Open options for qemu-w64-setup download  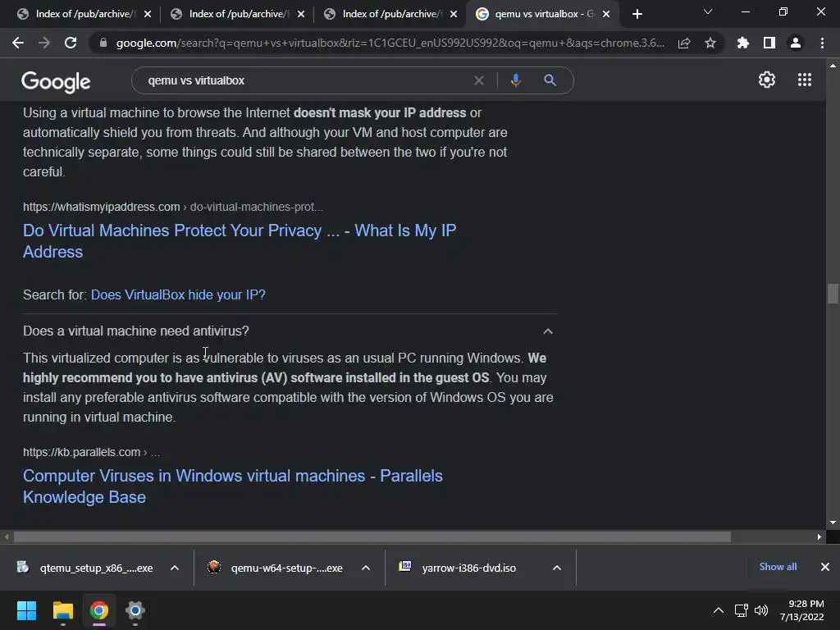(366, 568)
